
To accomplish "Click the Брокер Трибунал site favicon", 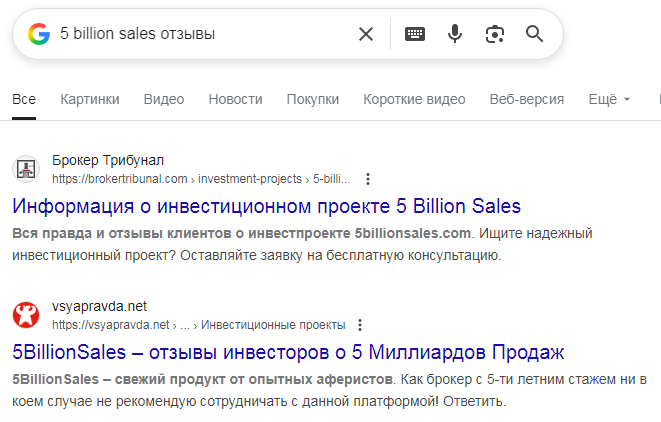I will (26, 169).
